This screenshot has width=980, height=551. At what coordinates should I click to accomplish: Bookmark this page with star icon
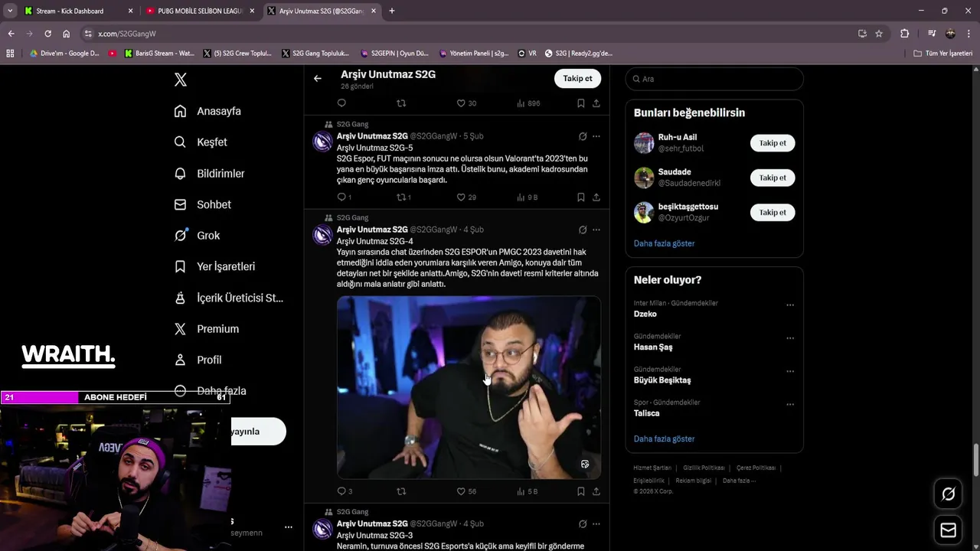coord(879,34)
